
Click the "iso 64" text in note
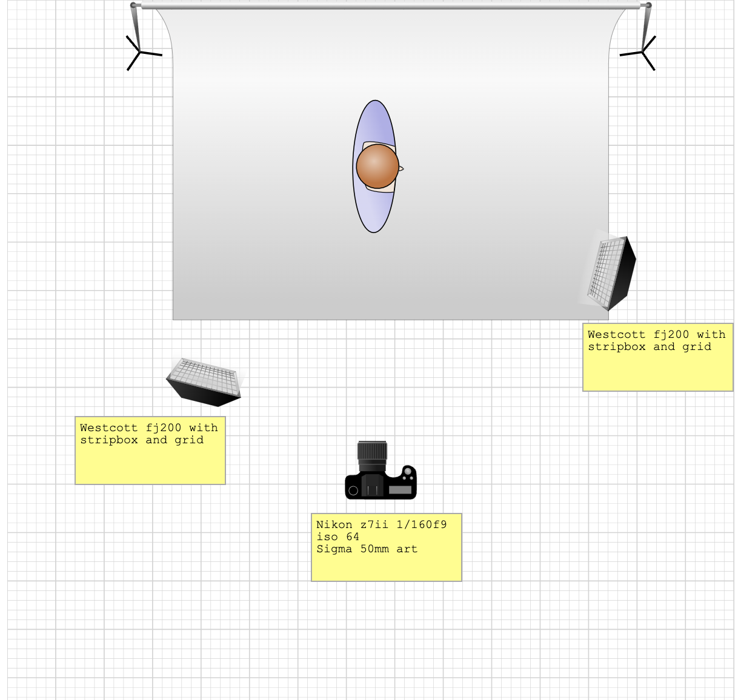(337, 537)
